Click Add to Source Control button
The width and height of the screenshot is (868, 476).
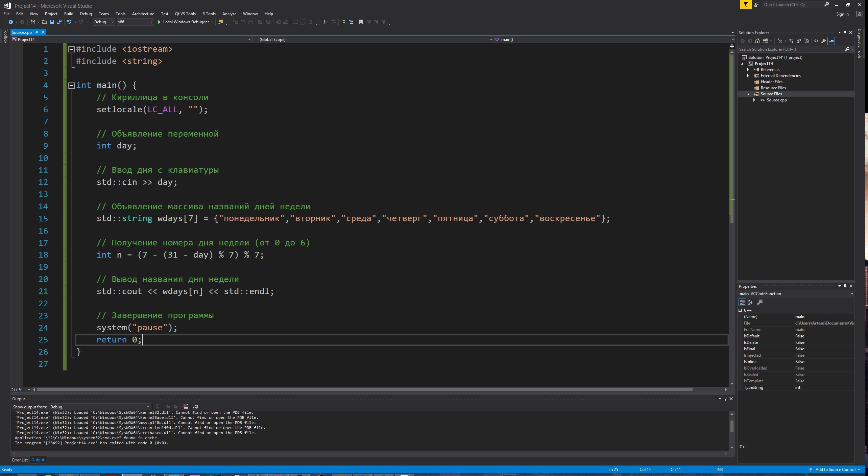click(x=835, y=470)
